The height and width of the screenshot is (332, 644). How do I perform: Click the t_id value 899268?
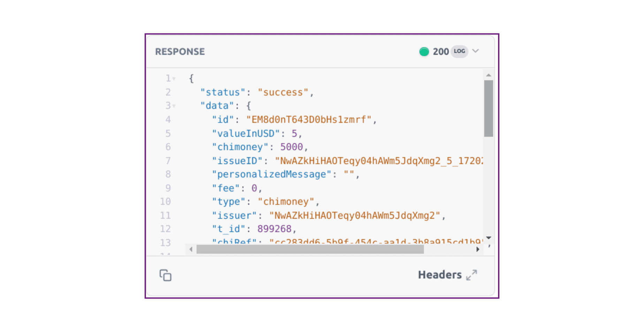point(274,229)
